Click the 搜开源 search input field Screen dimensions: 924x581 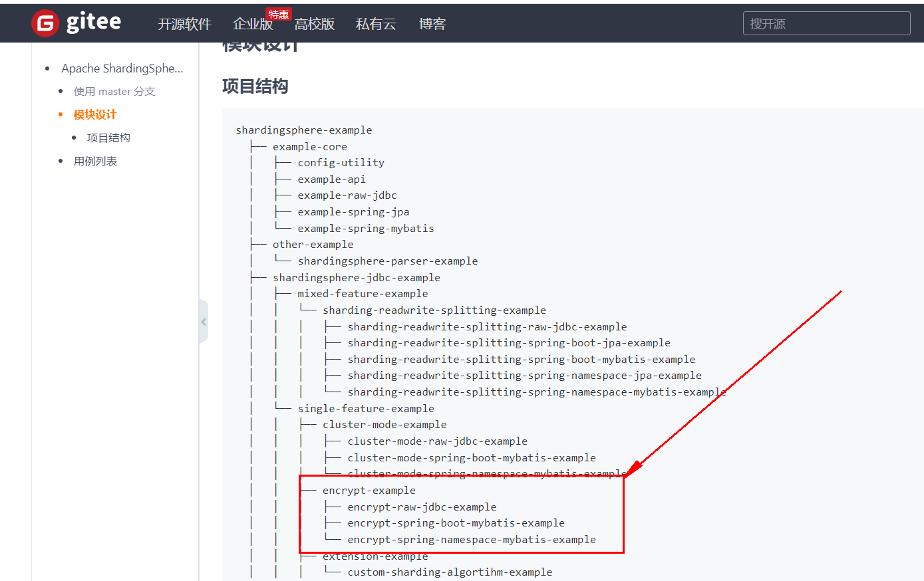pyautogui.click(x=826, y=23)
